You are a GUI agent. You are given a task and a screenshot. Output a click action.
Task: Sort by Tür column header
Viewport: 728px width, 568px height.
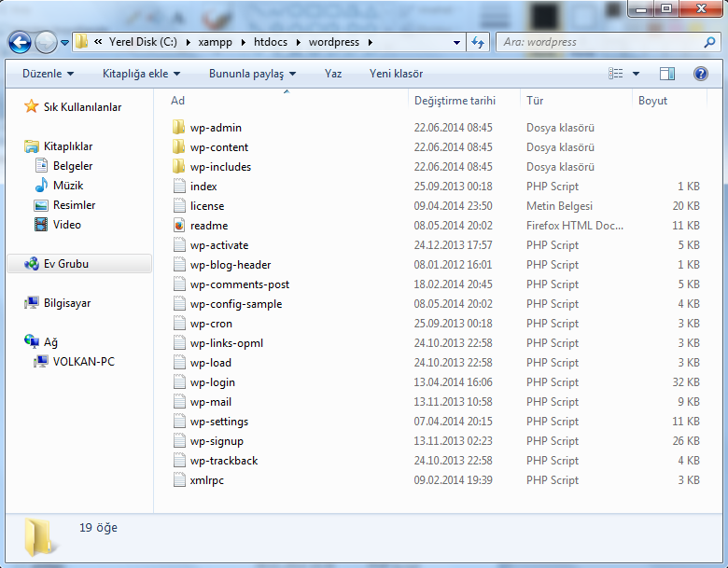point(535,101)
